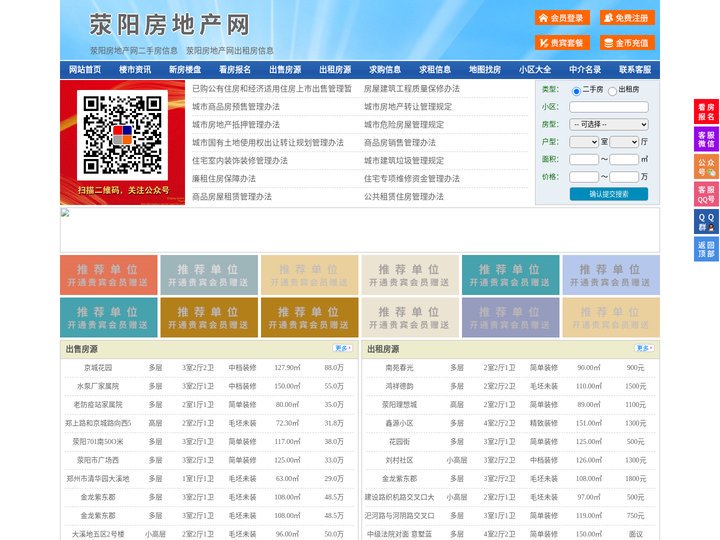Click the maximum 面积 input field

point(624,159)
